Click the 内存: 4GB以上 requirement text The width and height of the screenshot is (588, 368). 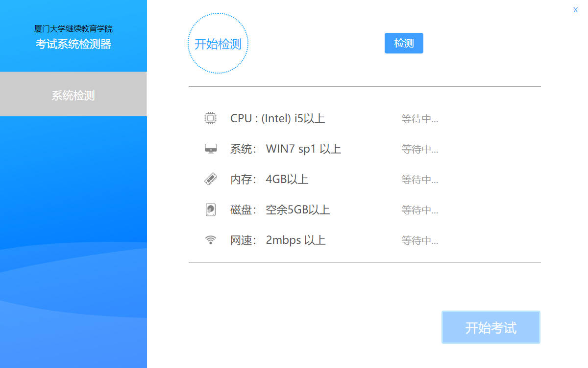click(x=269, y=180)
